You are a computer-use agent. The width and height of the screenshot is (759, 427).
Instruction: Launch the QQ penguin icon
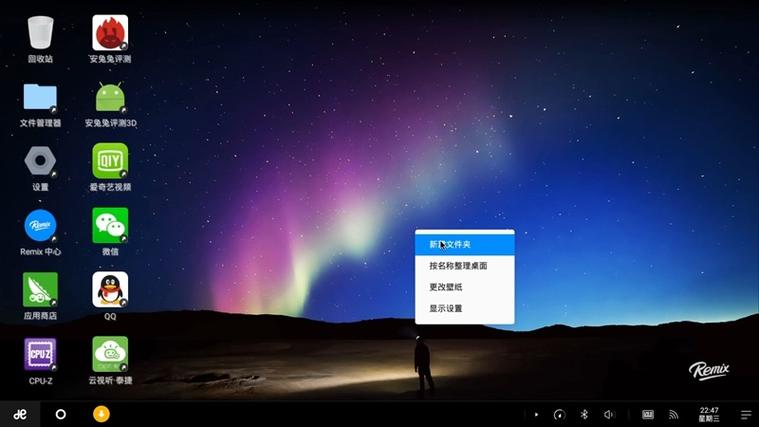[x=110, y=290]
